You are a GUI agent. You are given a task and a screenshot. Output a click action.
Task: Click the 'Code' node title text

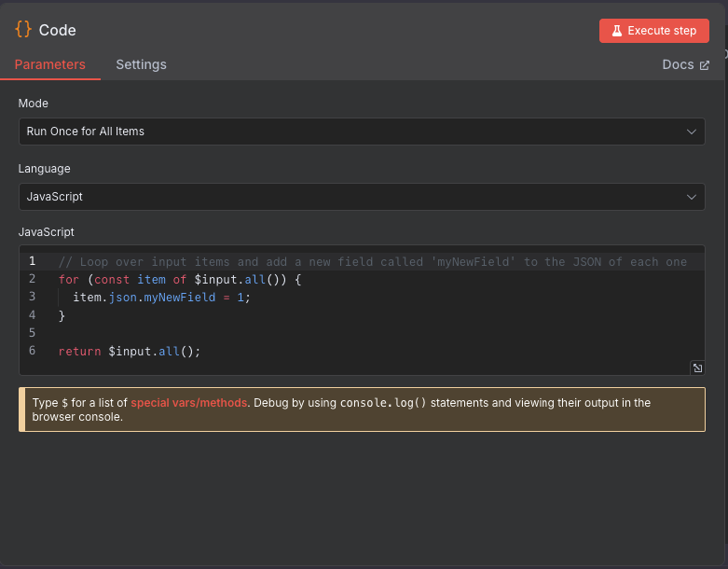[x=58, y=30]
